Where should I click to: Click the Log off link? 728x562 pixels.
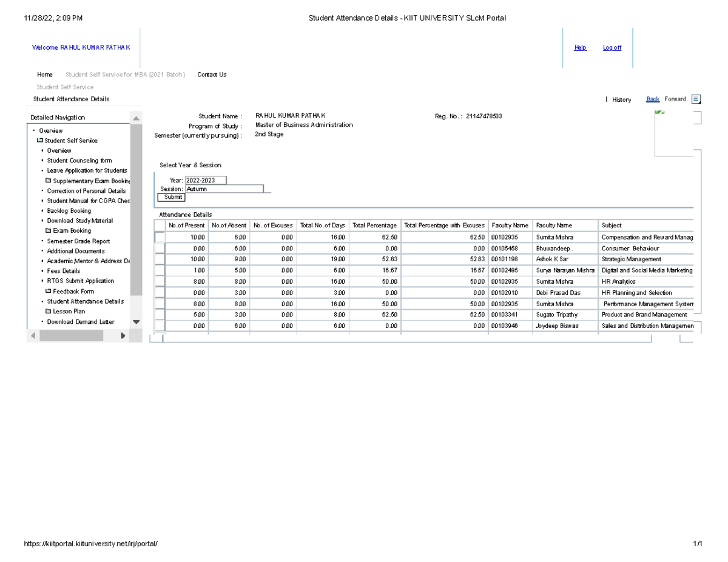[x=612, y=47]
